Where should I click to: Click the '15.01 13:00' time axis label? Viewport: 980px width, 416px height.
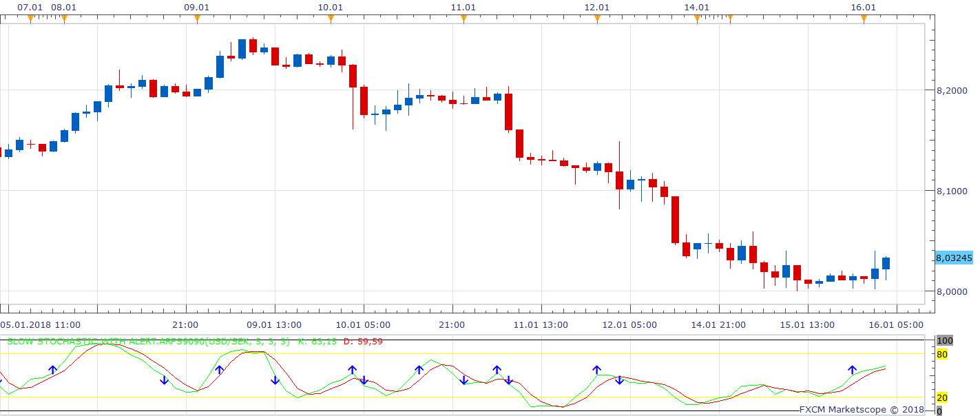808,324
